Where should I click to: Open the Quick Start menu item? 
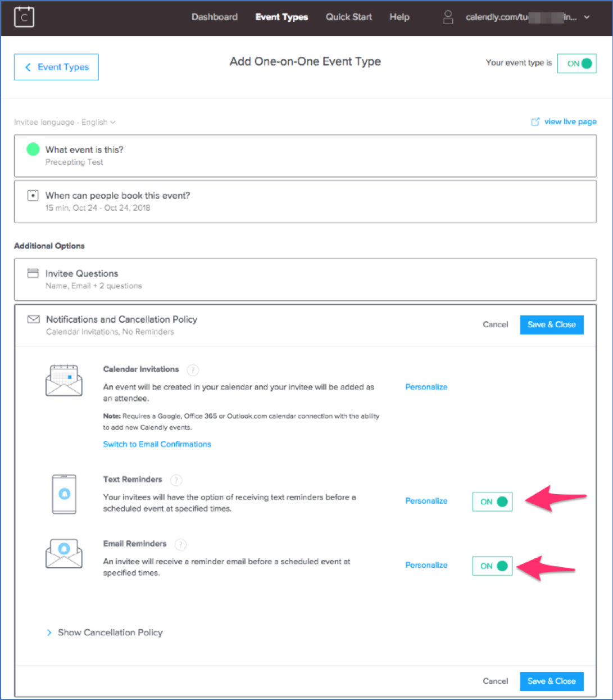(348, 17)
